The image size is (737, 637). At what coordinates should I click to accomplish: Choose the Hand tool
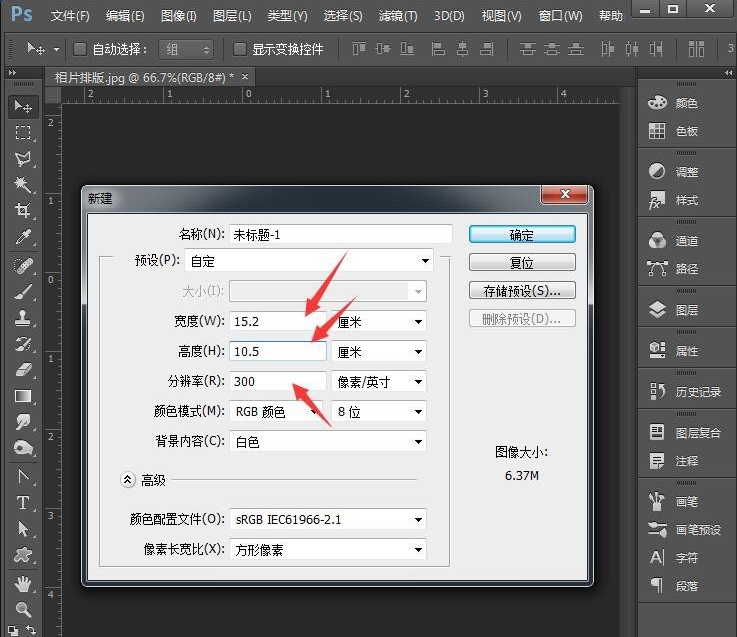[x=22, y=583]
